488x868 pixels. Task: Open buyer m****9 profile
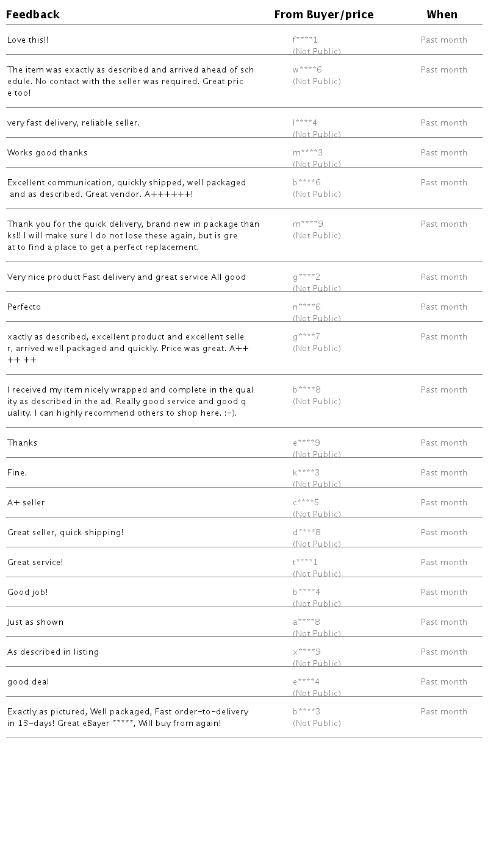(307, 224)
